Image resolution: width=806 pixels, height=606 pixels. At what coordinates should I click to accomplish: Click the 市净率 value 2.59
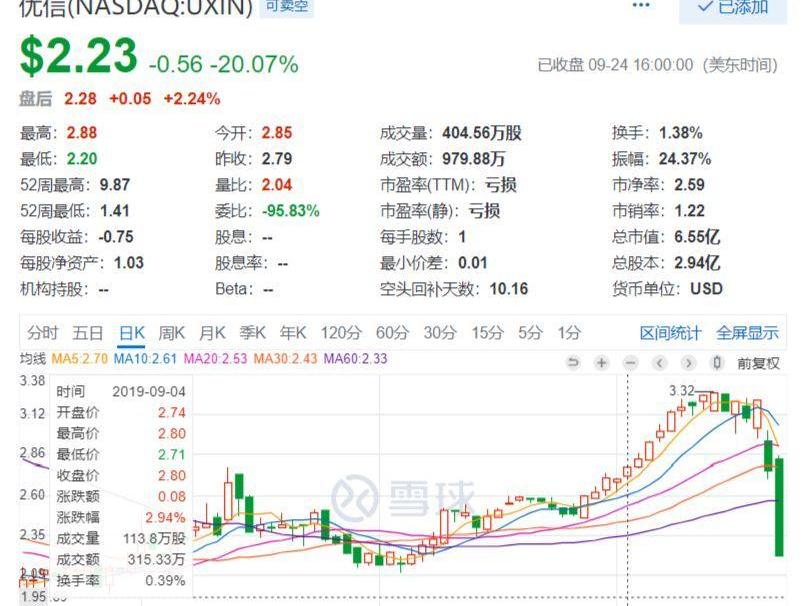[689, 185]
